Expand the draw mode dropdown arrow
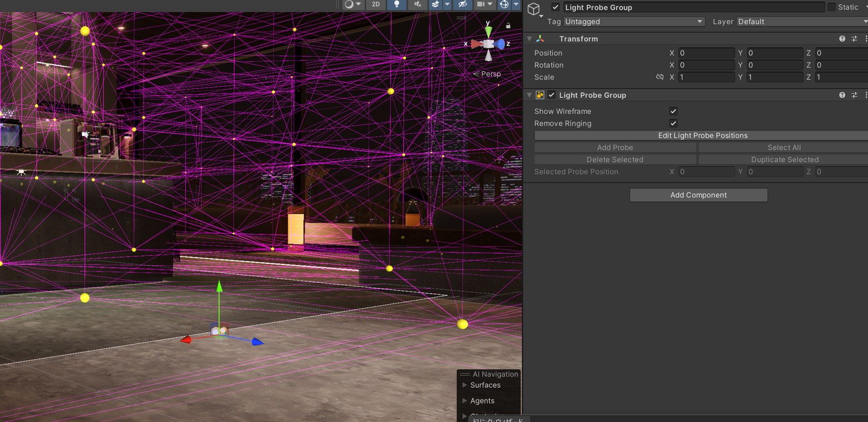The width and height of the screenshot is (868, 422). click(359, 4)
